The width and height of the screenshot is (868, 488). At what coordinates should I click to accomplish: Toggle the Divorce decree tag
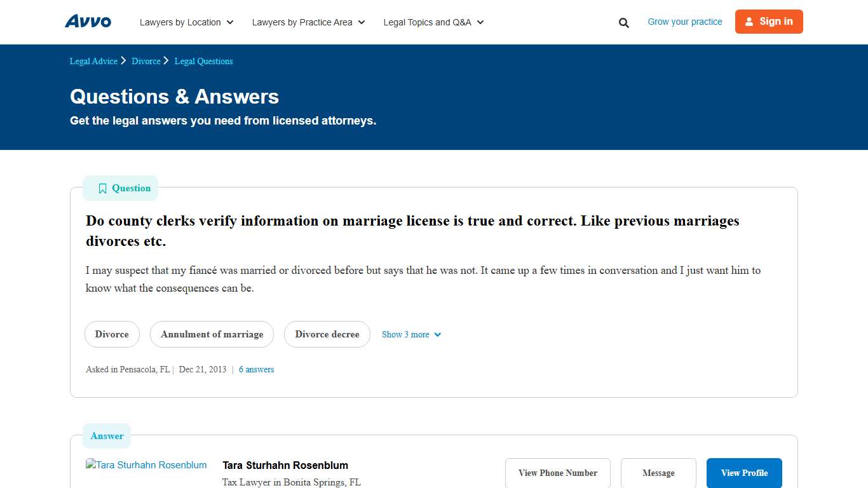point(327,334)
